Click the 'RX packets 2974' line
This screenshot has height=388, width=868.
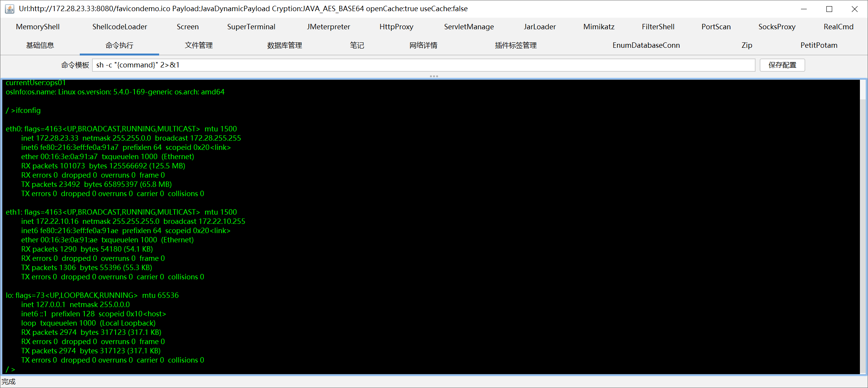coord(91,332)
